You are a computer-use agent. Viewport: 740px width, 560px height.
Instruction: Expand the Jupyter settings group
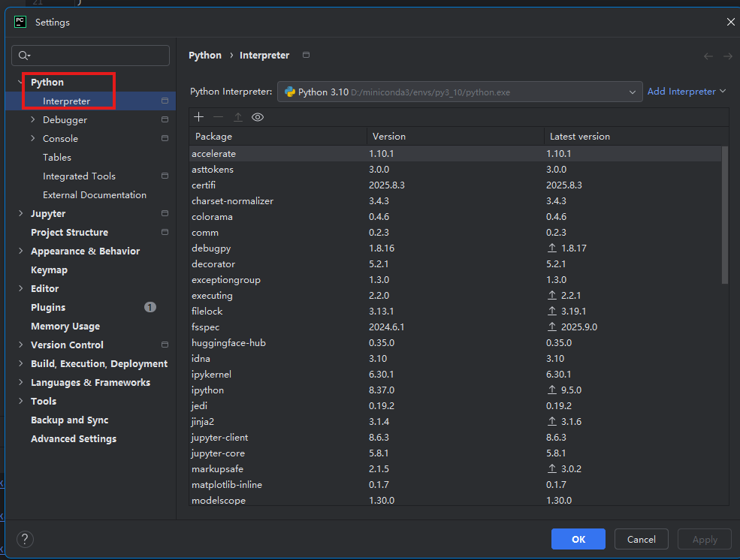pyautogui.click(x=20, y=213)
